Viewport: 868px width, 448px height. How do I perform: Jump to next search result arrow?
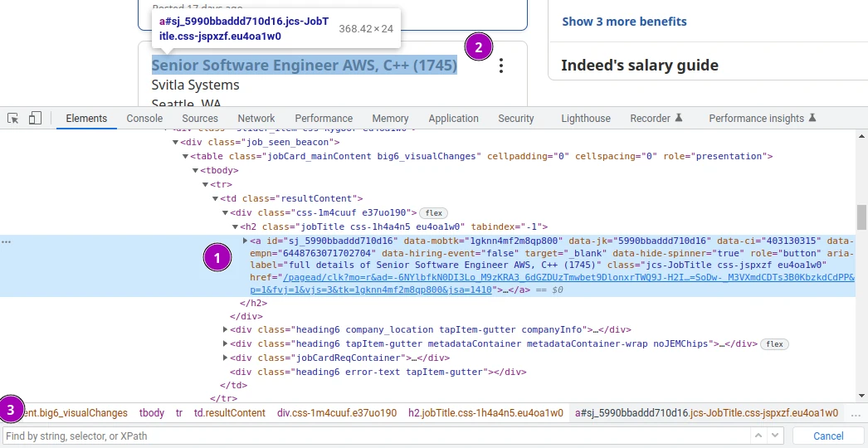pyautogui.click(x=776, y=436)
